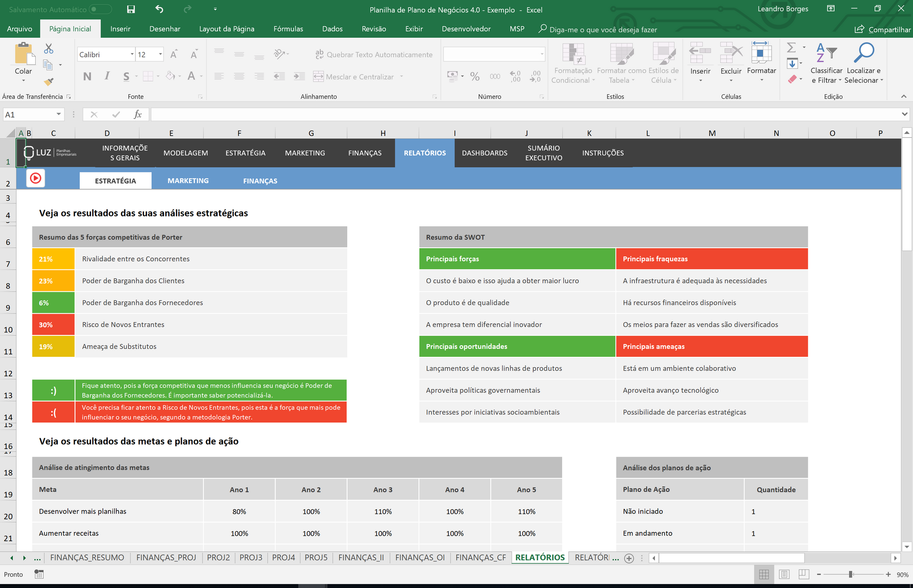Open the MARKETING report sub-tab
The image size is (913, 588).
[x=188, y=181]
